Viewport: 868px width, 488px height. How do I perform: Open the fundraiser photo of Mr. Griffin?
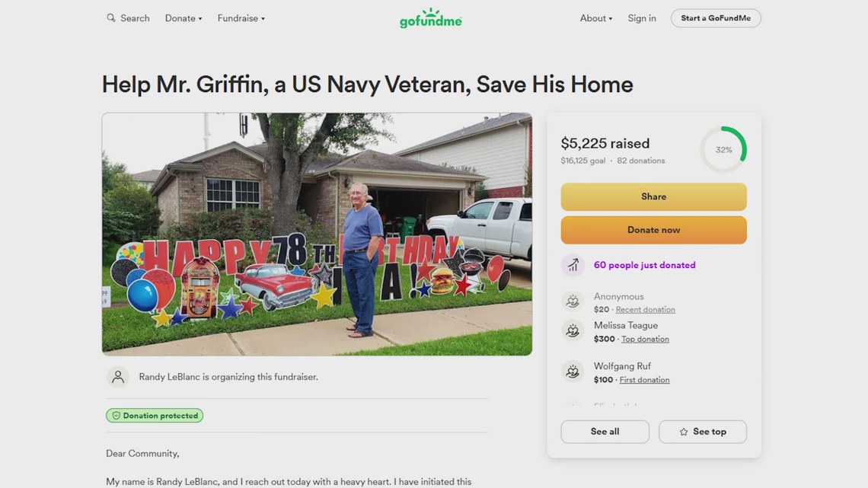pyautogui.click(x=317, y=234)
